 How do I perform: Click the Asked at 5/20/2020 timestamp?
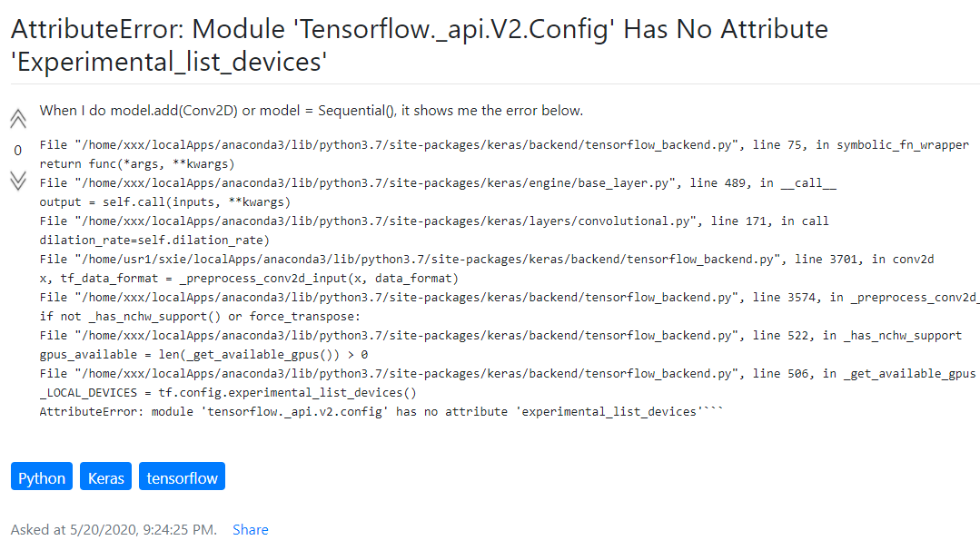[x=114, y=529]
